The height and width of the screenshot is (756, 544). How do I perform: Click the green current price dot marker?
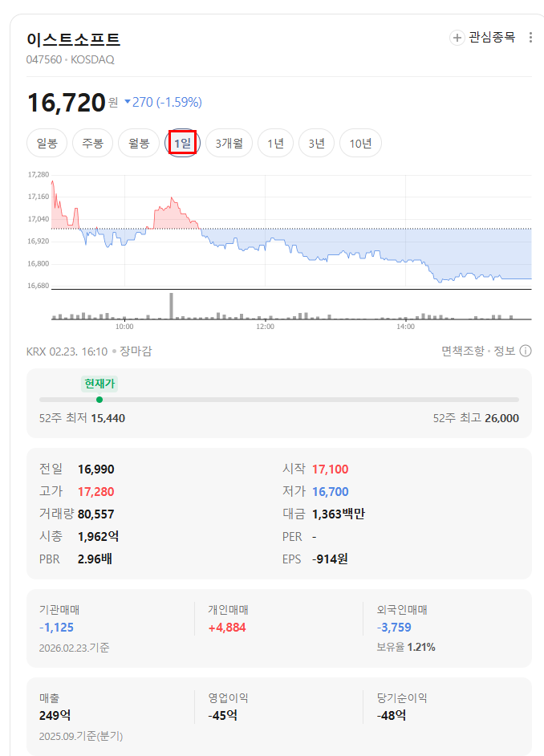99,400
